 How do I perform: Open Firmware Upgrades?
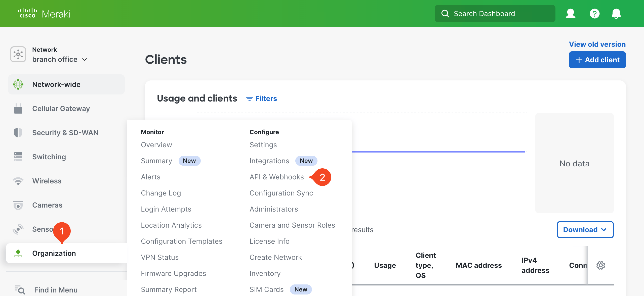pos(173,273)
